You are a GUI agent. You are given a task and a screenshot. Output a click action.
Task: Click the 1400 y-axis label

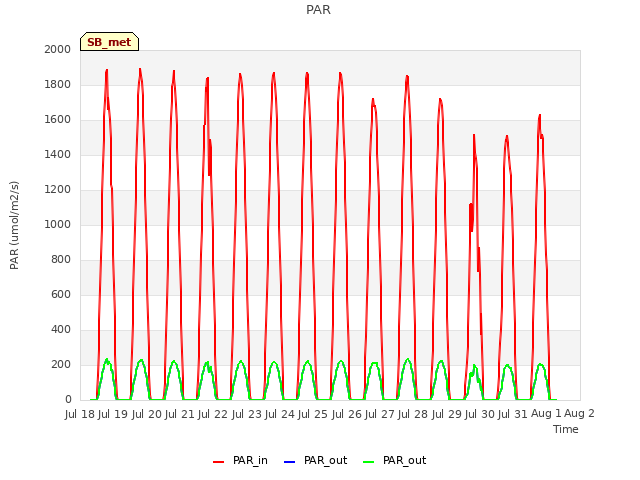pos(58,154)
